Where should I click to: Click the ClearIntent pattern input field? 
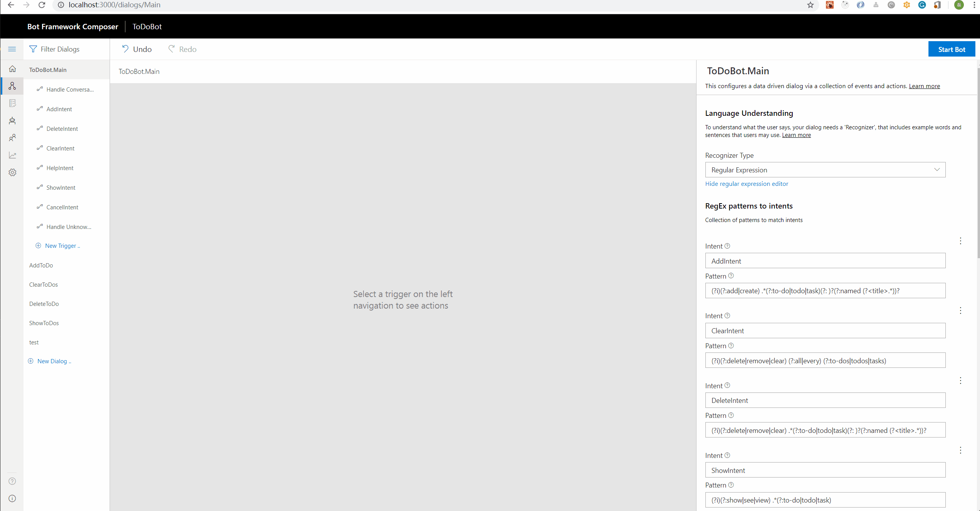825,361
